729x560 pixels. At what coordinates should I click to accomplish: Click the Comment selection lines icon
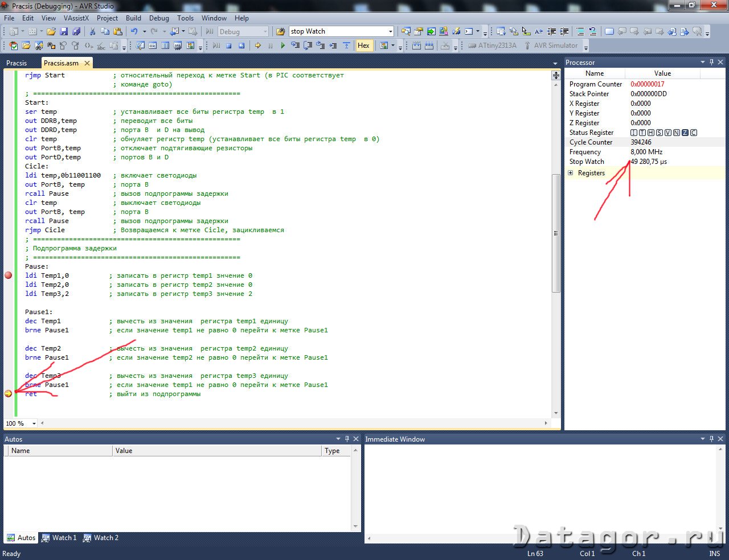[x=580, y=31]
